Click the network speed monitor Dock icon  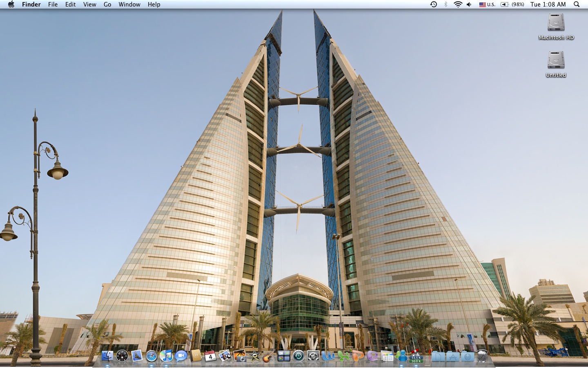point(416,356)
